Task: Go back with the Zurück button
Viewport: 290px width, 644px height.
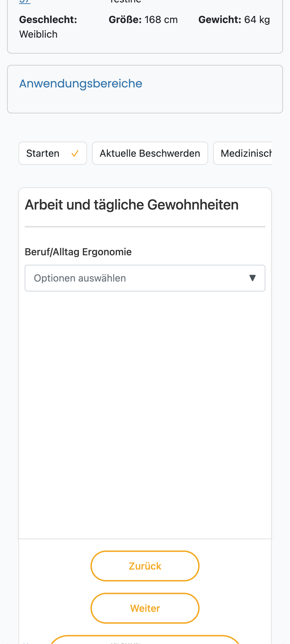Action: (145, 566)
